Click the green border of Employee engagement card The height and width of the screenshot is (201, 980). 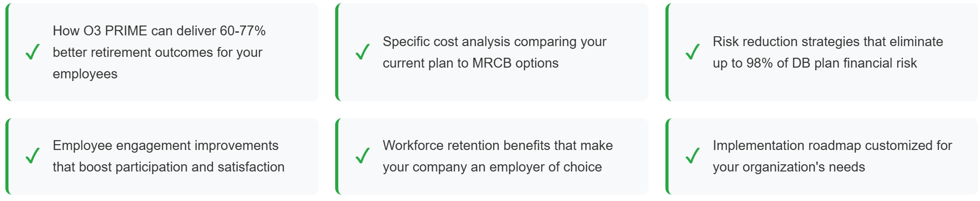tap(7, 156)
